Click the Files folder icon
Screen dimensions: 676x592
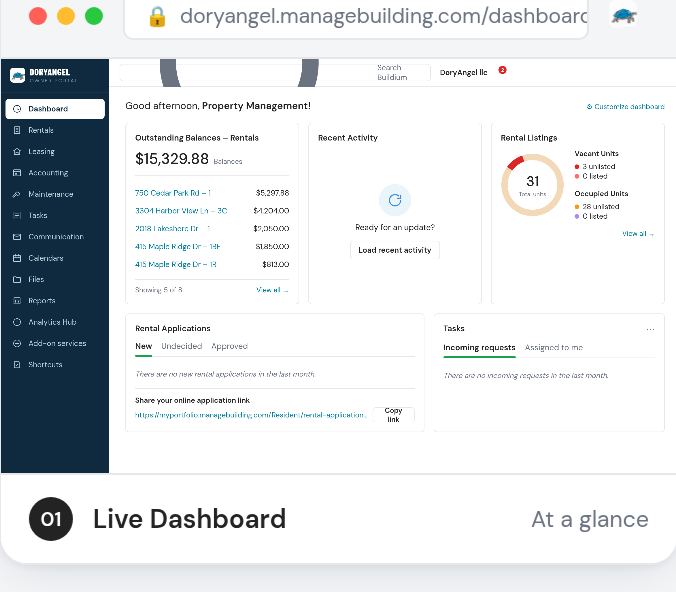coord(17,279)
